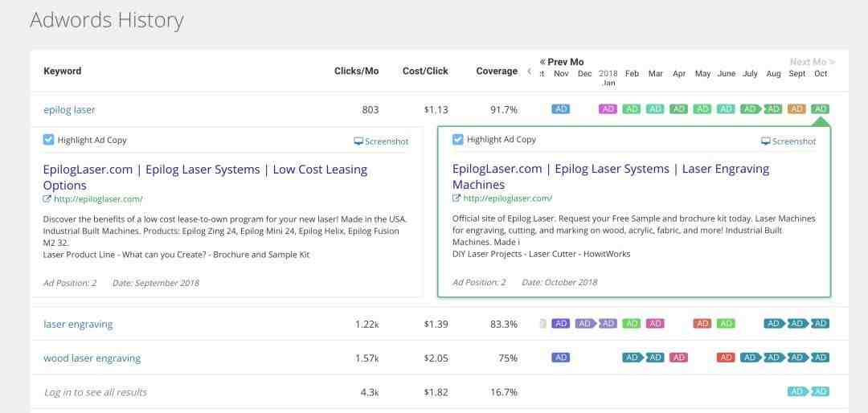Select epilog laser orange September AD badge
Image resolution: width=868 pixels, height=413 pixels.
796,109
